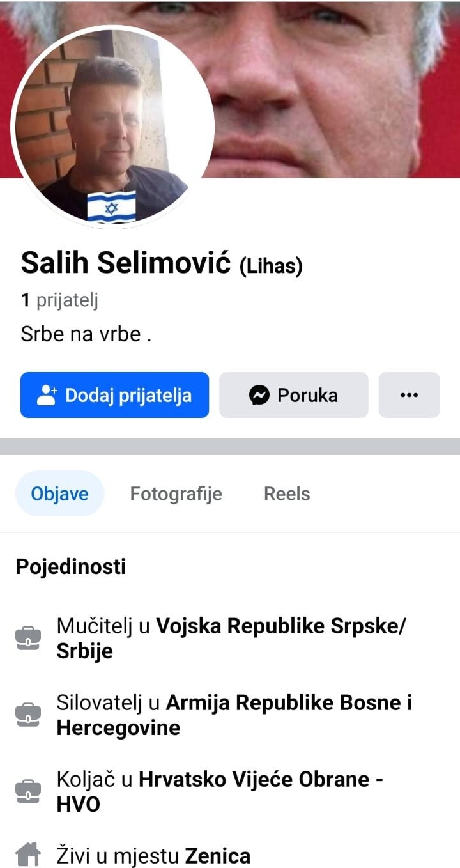Open the three-dots more options menu
460x868 pixels.
pyautogui.click(x=409, y=395)
